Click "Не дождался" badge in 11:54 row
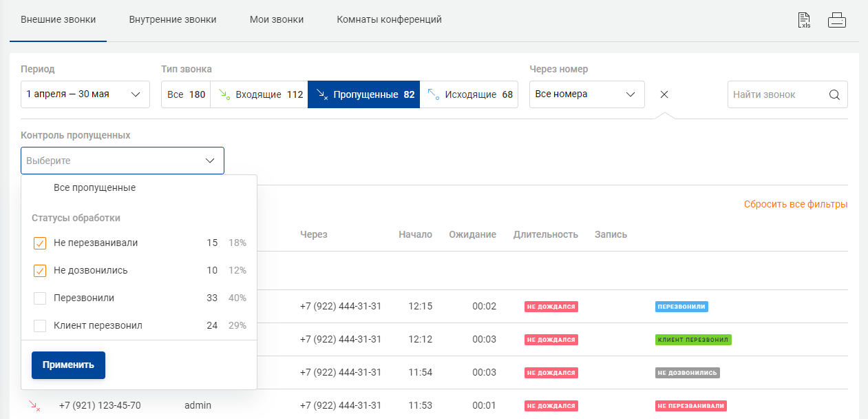This screenshot has width=868, height=419. 551,373
